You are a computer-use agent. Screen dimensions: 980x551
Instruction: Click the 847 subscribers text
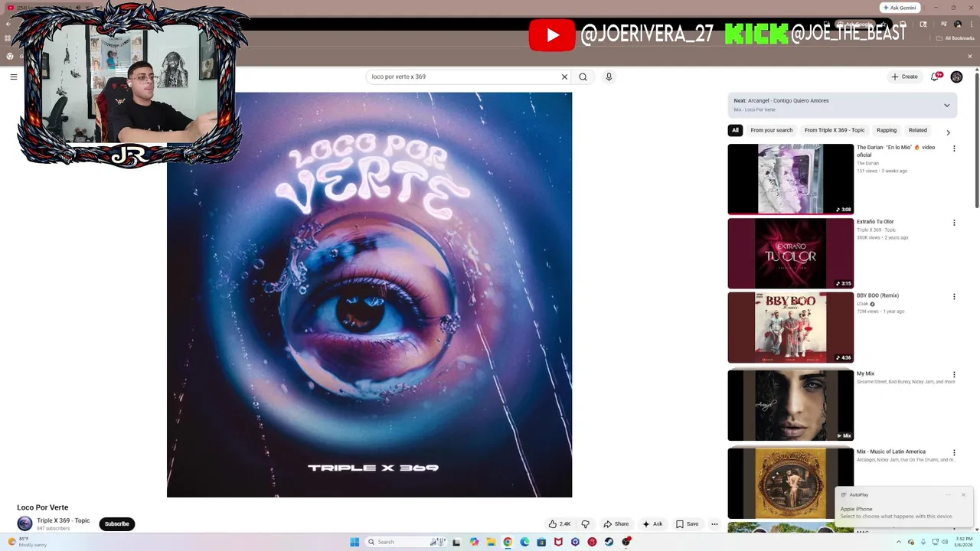53,529
